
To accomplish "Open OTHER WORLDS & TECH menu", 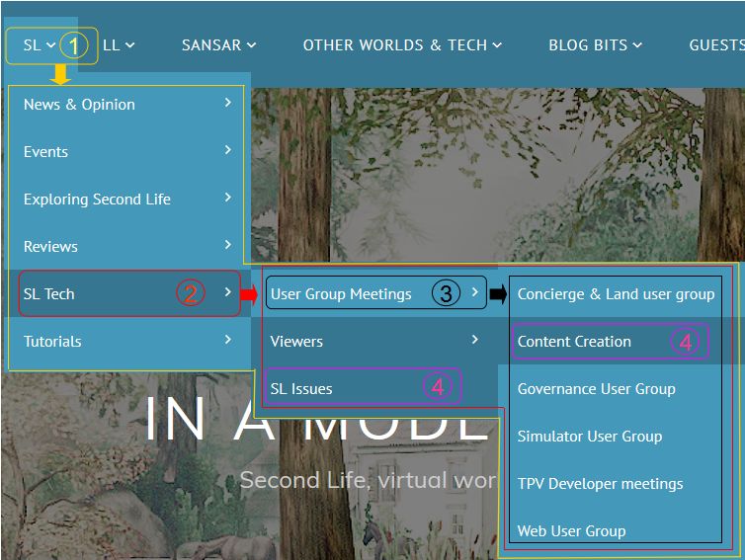I will coord(402,45).
